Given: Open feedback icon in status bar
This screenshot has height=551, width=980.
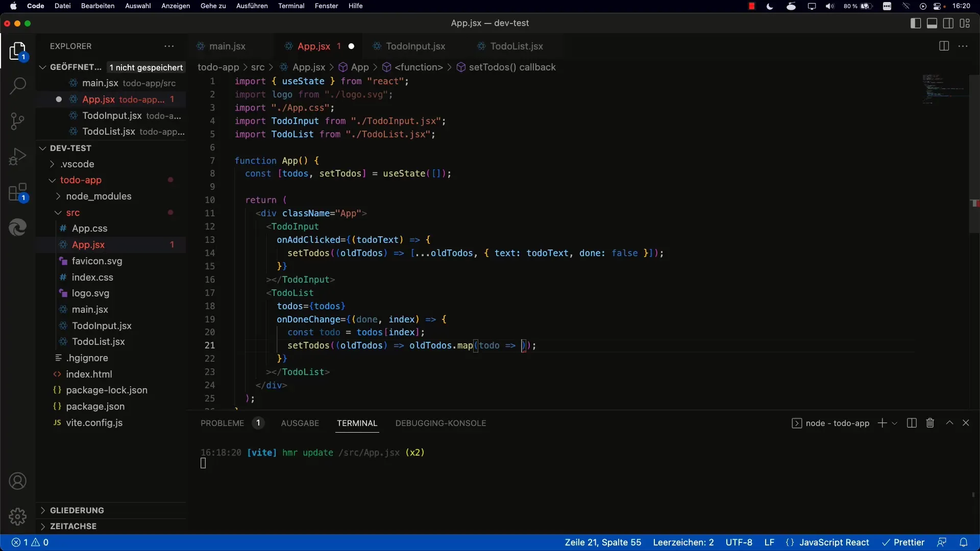Looking at the screenshot, I should click(942, 542).
